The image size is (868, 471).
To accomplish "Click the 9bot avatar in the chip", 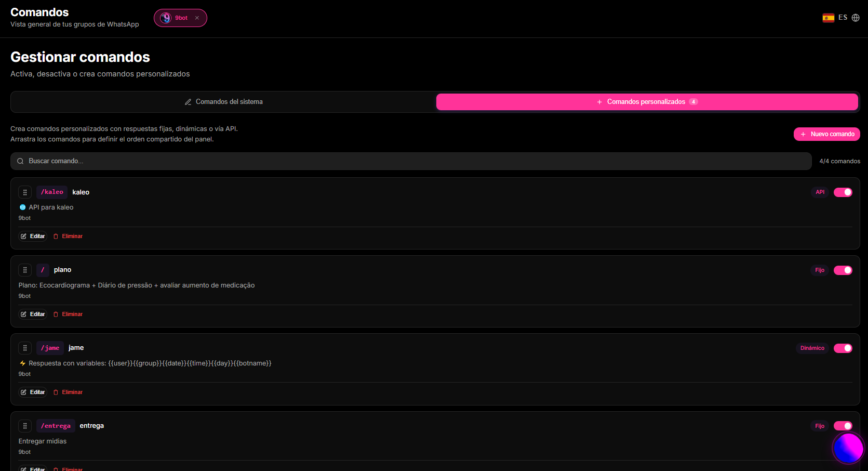I will point(166,18).
